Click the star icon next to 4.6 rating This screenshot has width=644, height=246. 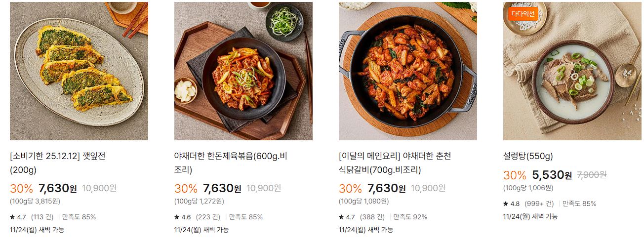pyautogui.click(x=177, y=217)
